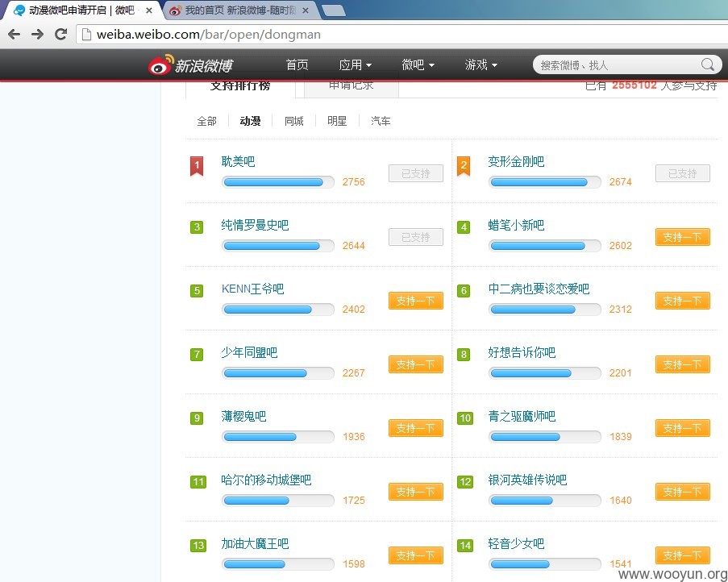Viewport: 728px width, 582px height.
Task: Filter ranking by 明星
Action: [337, 121]
